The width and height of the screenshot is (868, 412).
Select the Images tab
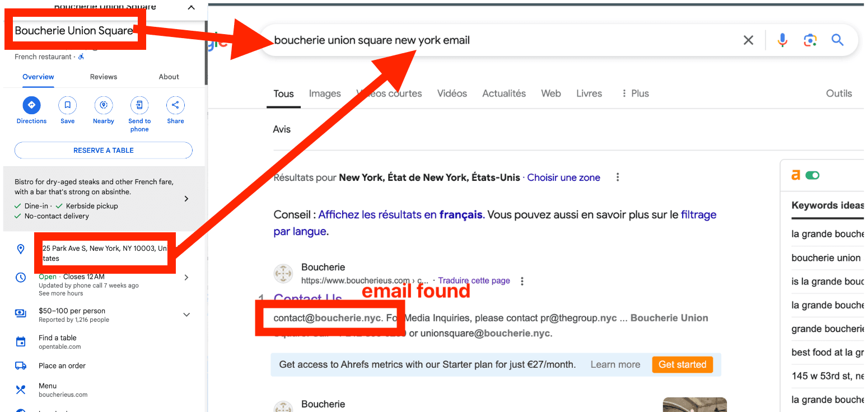tap(325, 93)
